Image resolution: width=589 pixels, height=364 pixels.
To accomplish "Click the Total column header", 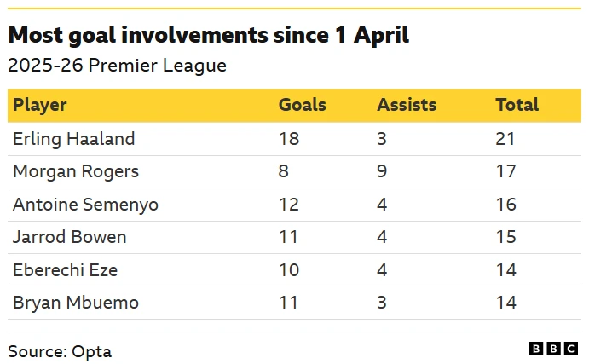I will pos(517,105).
